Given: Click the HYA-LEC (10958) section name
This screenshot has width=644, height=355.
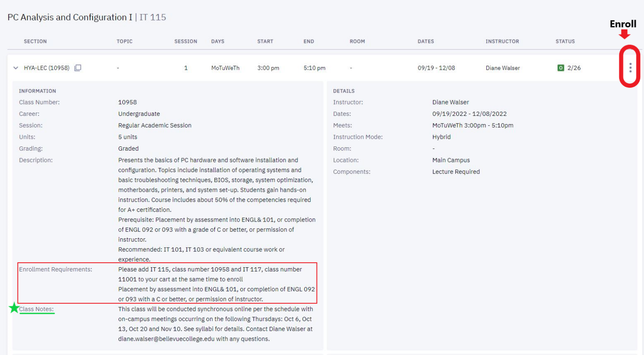Looking at the screenshot, I should [x=47, y=68].
